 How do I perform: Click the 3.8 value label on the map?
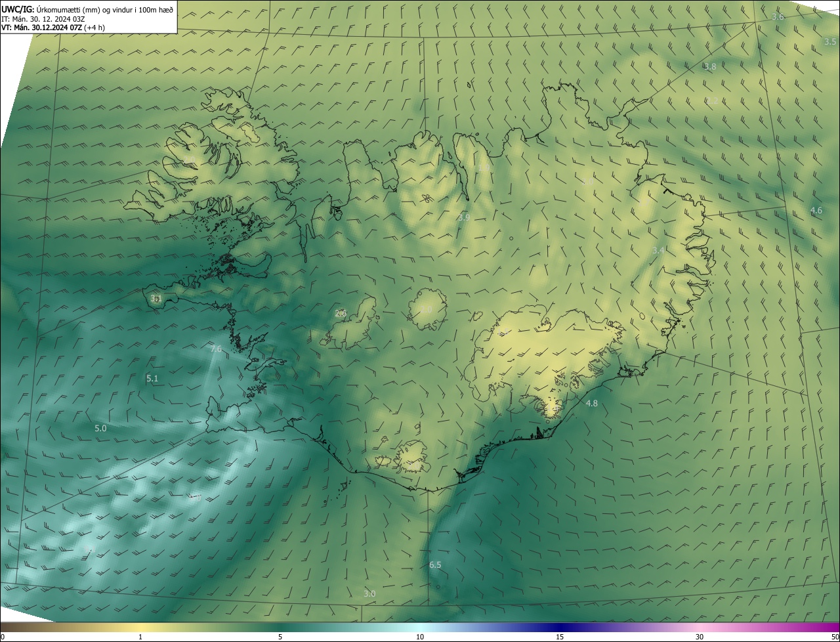pyautogui.click(x=710, y=66)
